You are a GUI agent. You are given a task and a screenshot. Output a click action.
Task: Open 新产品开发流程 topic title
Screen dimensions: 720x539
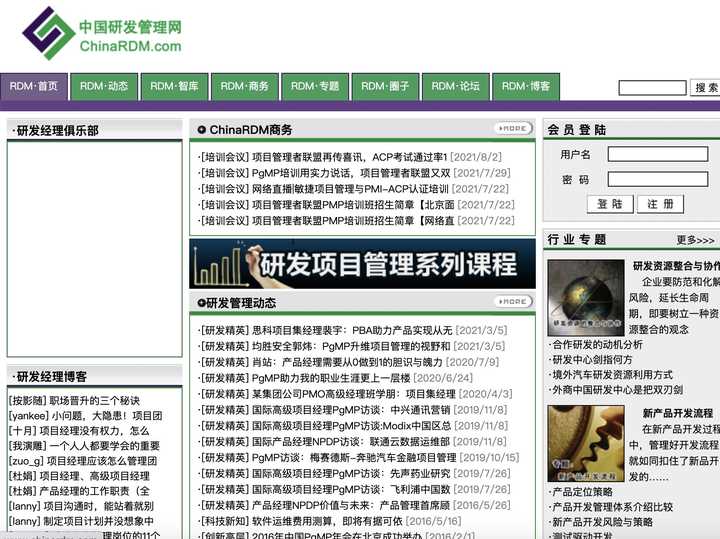[x=678, y=413]
